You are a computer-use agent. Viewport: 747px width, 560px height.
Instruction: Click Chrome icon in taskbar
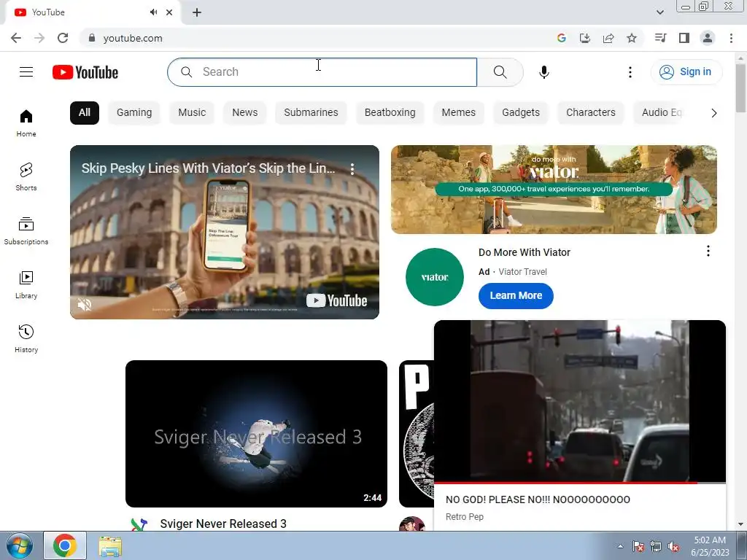coord(65,545)
